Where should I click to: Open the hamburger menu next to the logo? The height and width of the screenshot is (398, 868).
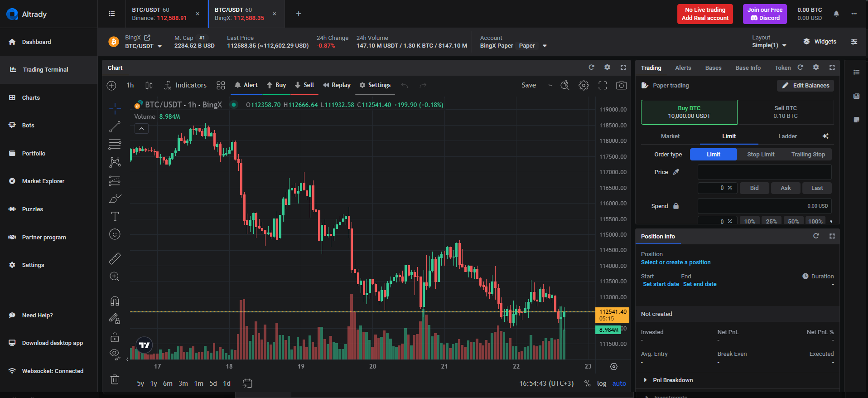coord(112,14)
